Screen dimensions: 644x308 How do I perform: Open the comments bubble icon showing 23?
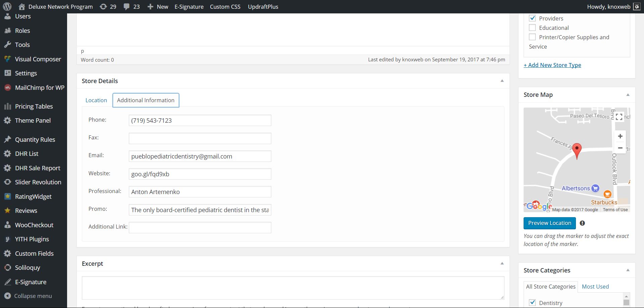tap(126, 7)
